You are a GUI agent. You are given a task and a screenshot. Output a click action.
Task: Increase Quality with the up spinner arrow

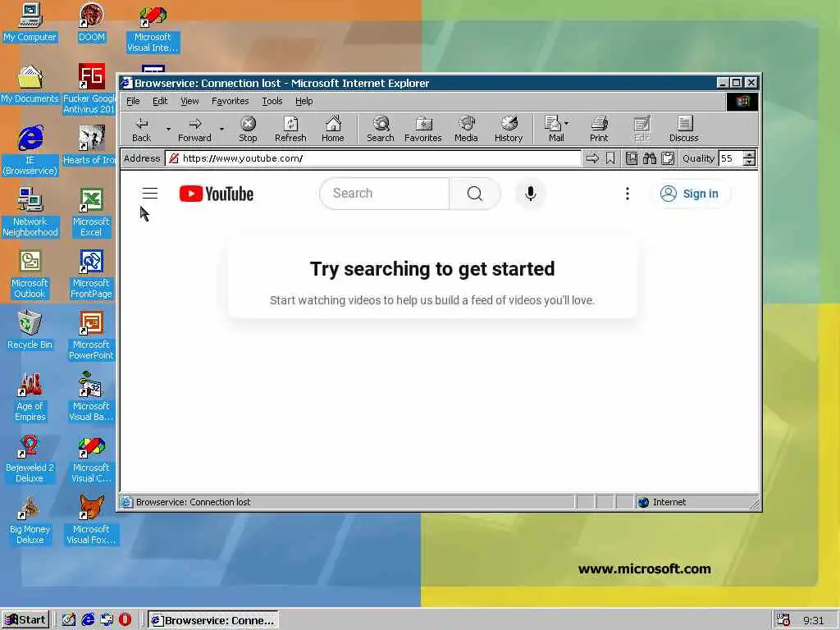tap(750, 155)
